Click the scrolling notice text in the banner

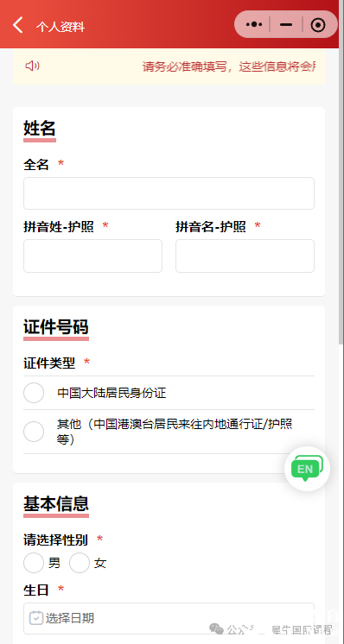click(x=229, y=66)
